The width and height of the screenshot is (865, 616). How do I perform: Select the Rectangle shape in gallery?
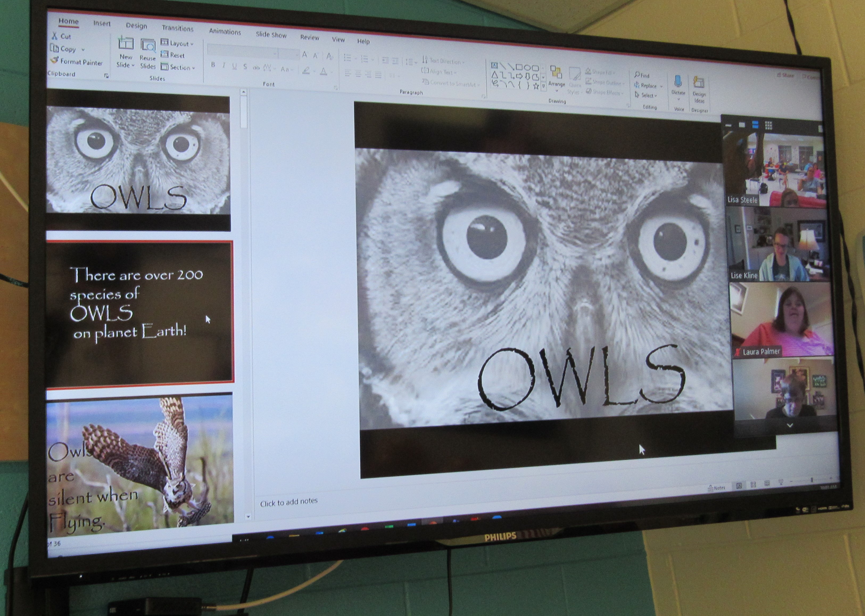[x=519, y=67]
